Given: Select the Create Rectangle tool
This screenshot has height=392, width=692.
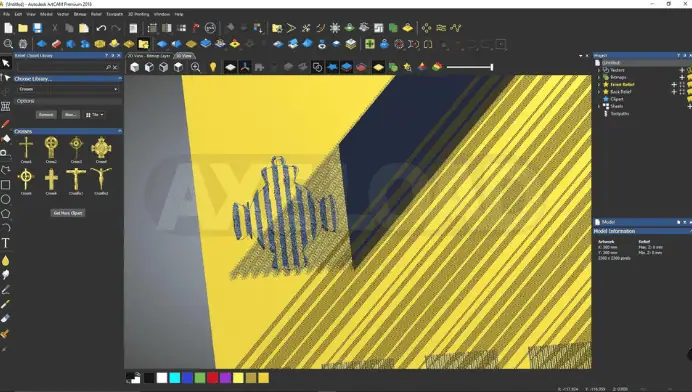Looking at the screenshot, I should pyautogui.click(x=5, y=185).
